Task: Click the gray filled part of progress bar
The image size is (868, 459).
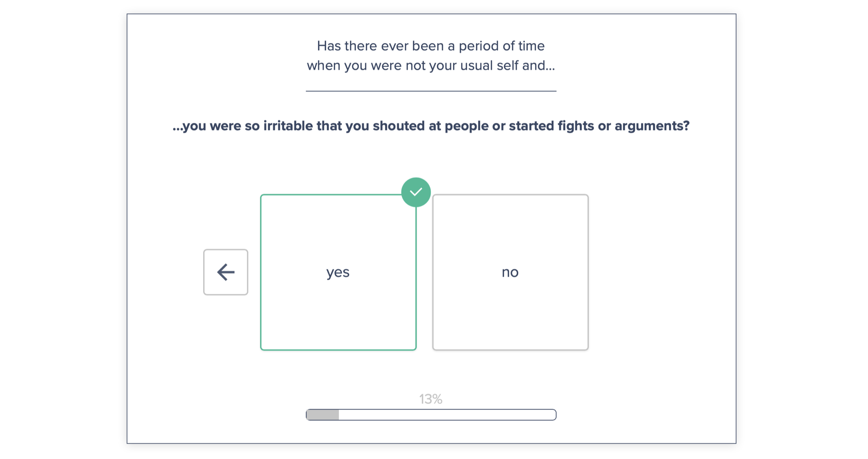Action: click(322, 415)
